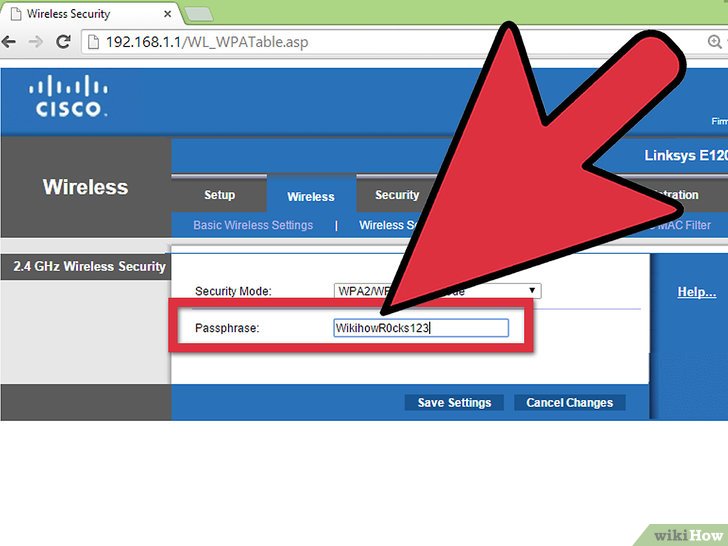Click the Passphrase input field
Screen dimensions: 728x546
421,328
